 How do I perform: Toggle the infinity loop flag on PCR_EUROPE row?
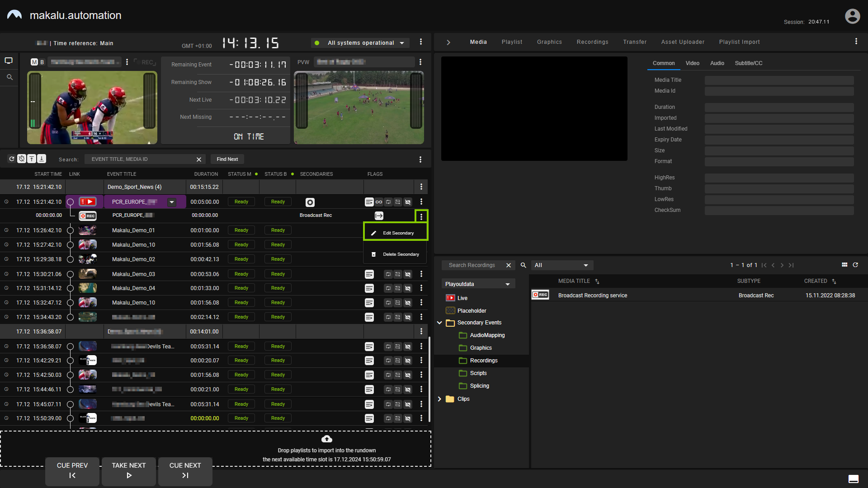tap(379, 202)
